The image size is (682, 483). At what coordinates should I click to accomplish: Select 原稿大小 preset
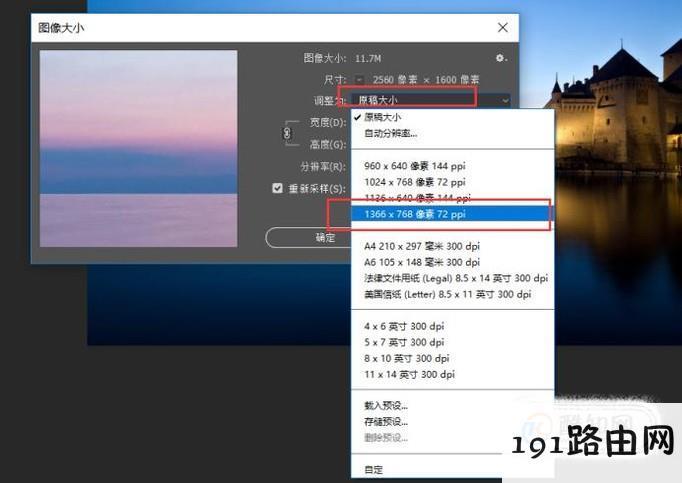coord(452,117)
